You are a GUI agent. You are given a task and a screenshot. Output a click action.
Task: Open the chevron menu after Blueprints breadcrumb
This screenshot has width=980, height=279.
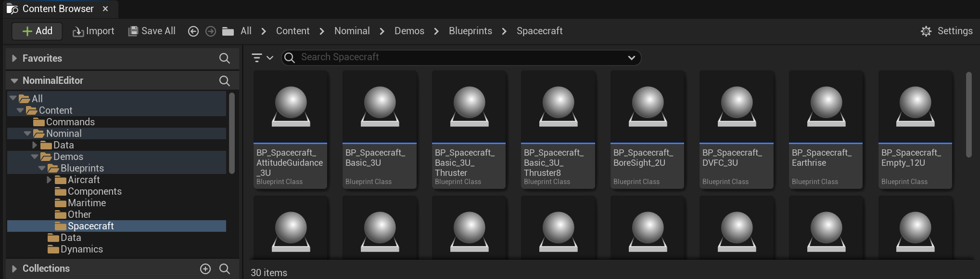pyautogui.click(x=504, y=31)
